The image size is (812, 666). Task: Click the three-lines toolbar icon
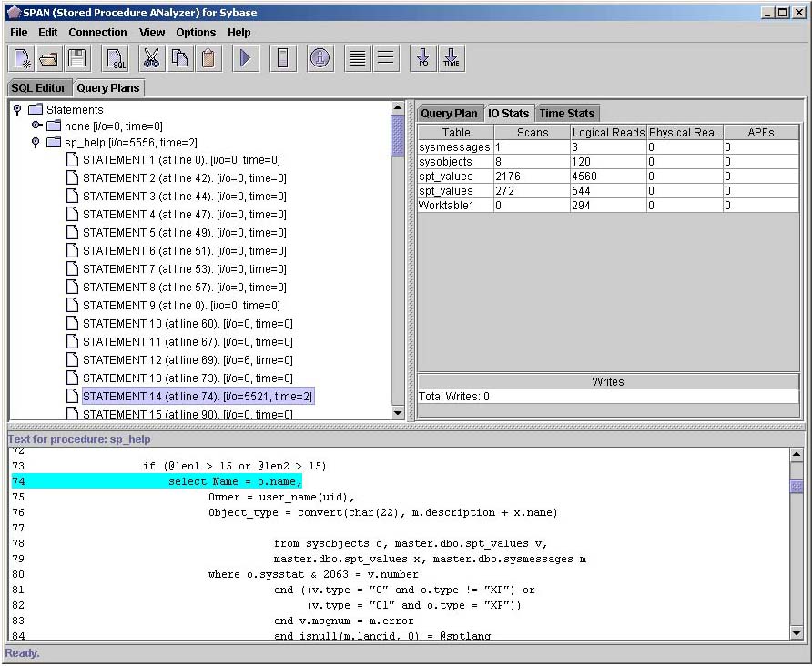pos(386,58)
